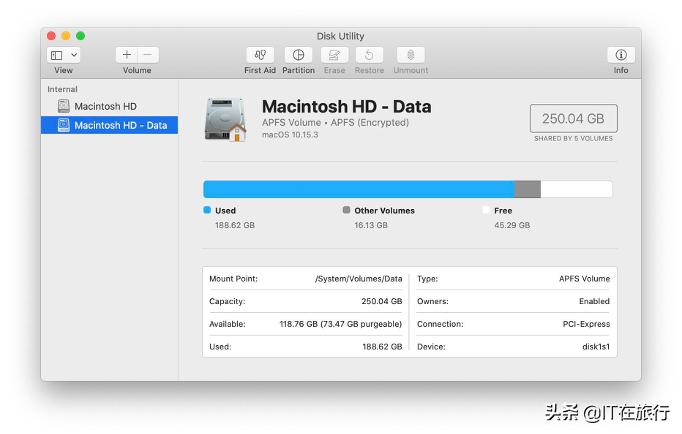Click the Mount Point label

pyautogui.click(x=234, y=279)
